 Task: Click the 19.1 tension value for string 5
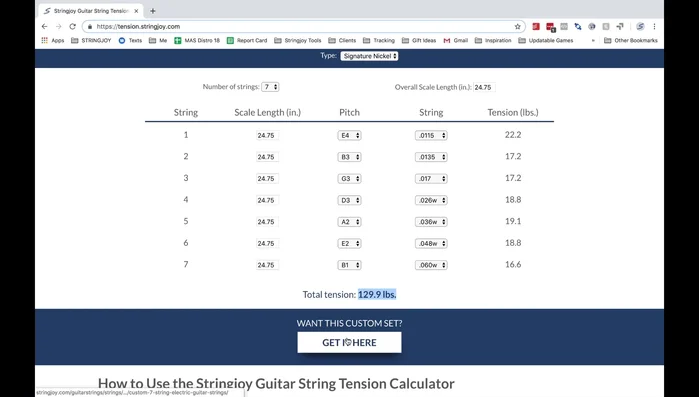(x=513, y=221)
